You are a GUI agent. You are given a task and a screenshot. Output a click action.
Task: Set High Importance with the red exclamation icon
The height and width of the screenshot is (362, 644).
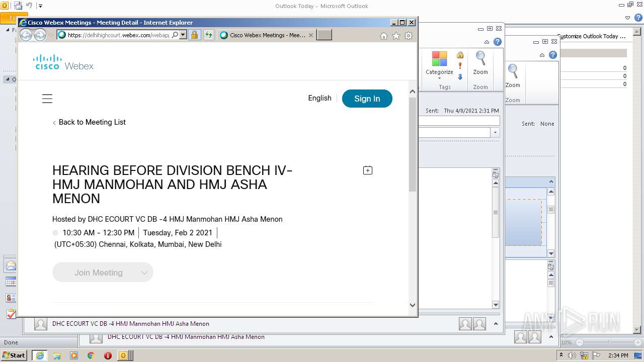pyautogui.click(x=460, y=66)
